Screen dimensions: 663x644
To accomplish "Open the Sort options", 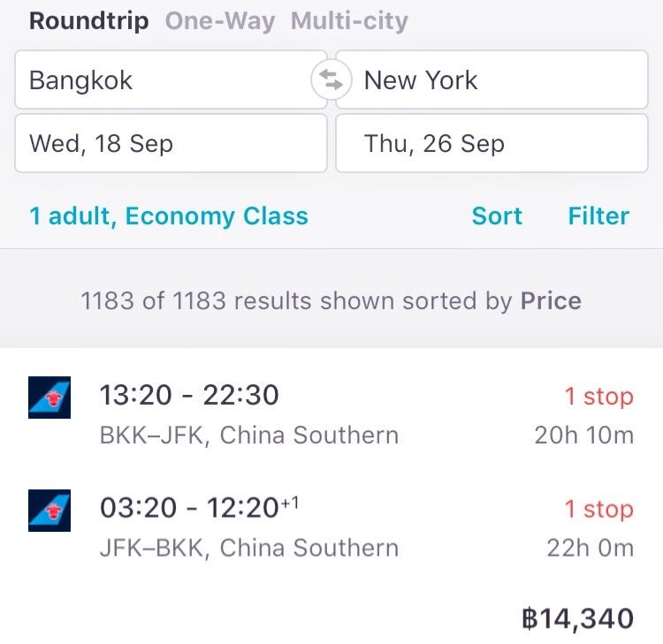I will click(497, 216).
